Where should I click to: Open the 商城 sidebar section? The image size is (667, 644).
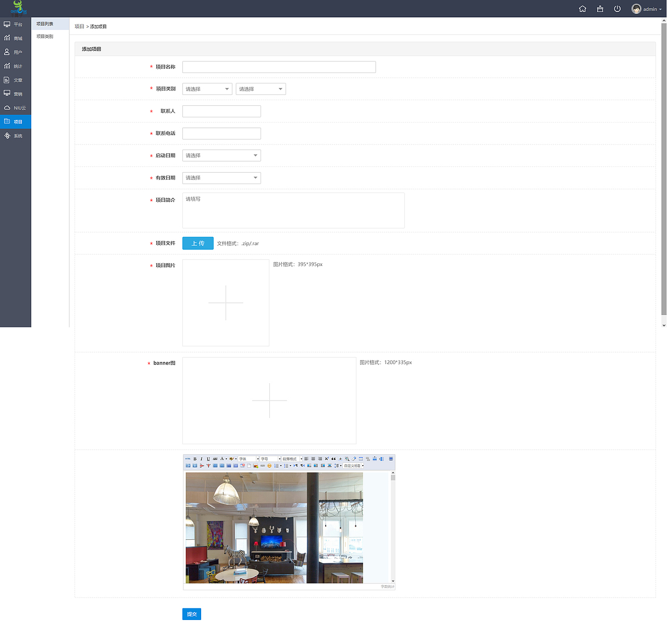[16, 38]
